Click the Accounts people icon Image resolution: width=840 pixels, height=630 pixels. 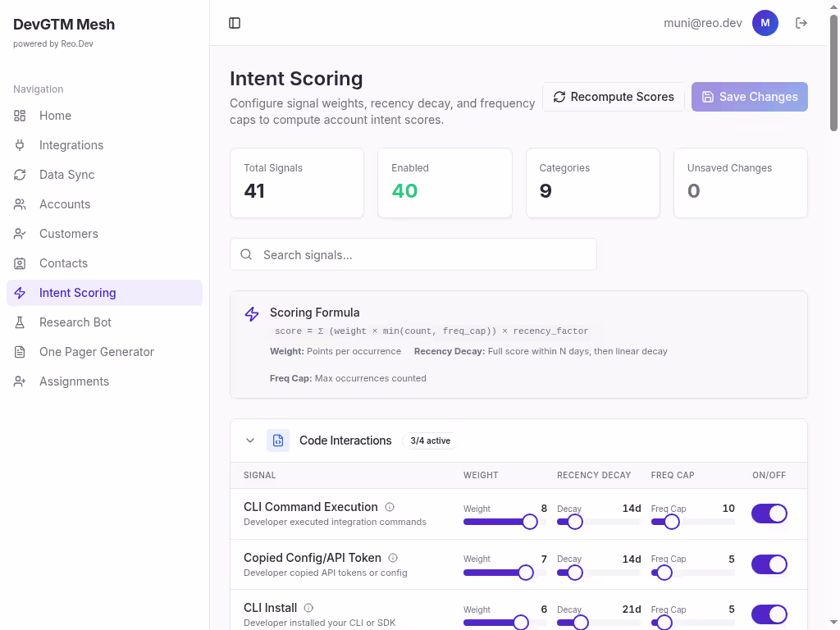(x=20, y=204)
